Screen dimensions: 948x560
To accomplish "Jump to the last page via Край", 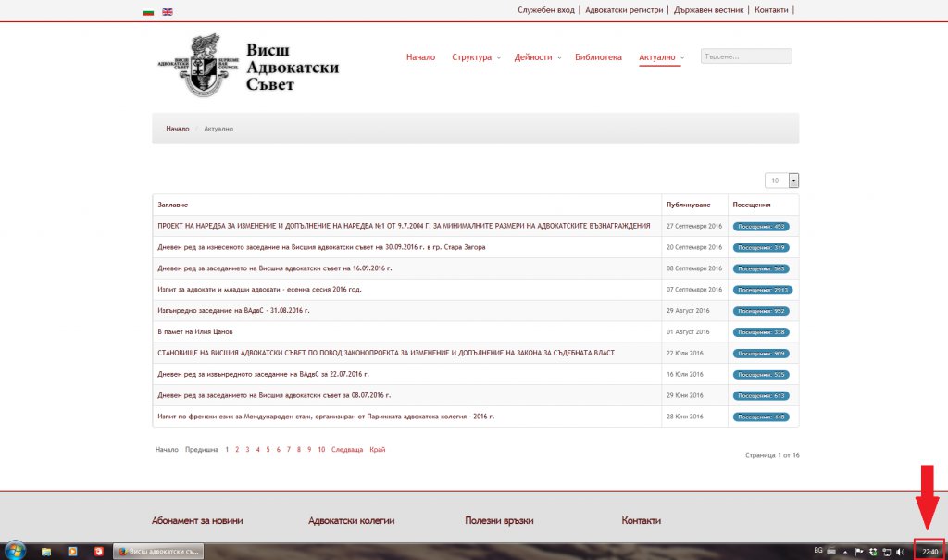I will (378, 450).
